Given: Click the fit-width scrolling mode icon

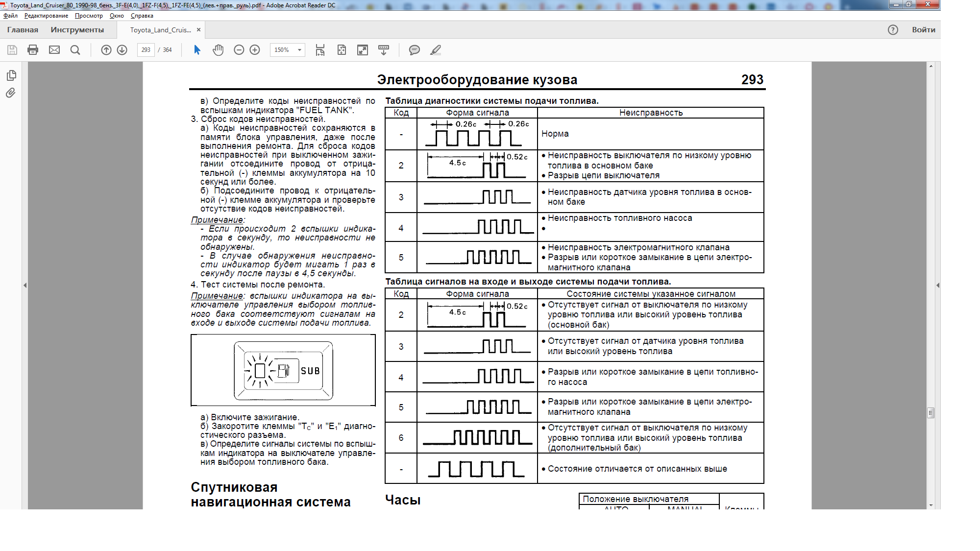Looking at the screenshot, I should [320, 50].
